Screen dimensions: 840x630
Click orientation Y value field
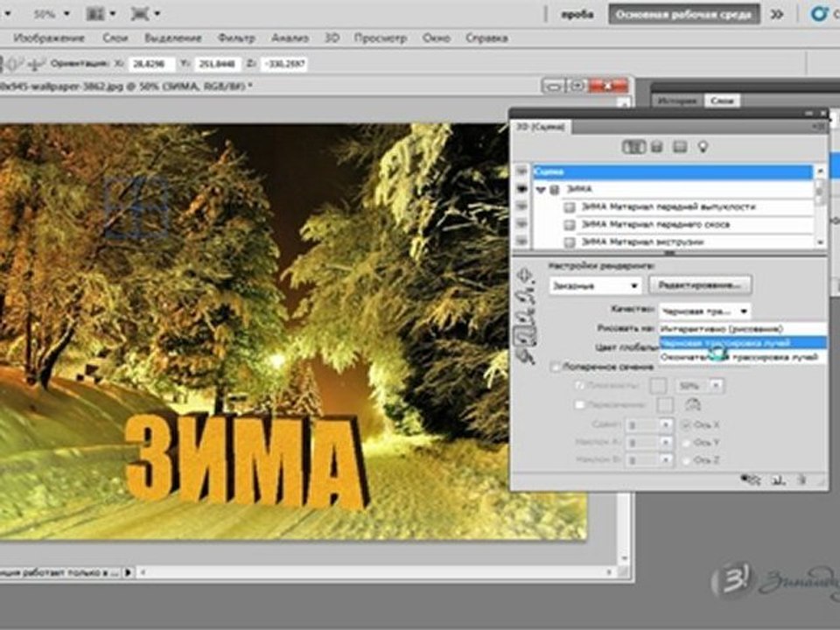click(x=217, y=64)
